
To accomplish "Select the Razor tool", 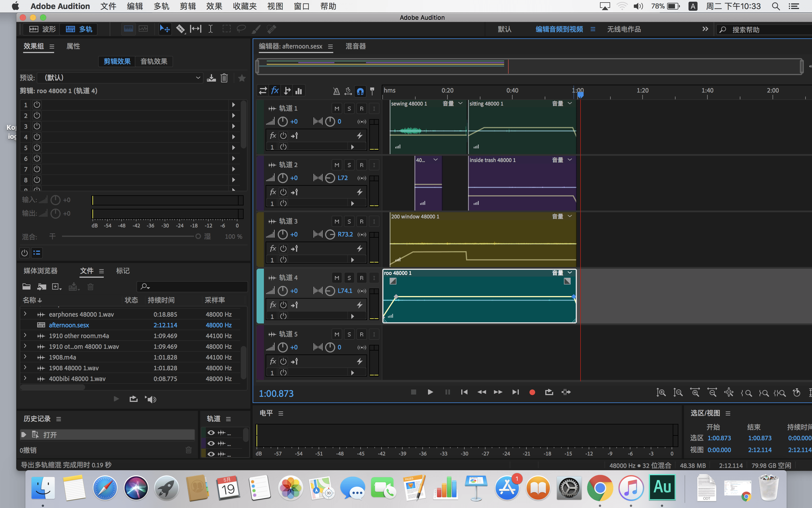I will click(180, 29).
